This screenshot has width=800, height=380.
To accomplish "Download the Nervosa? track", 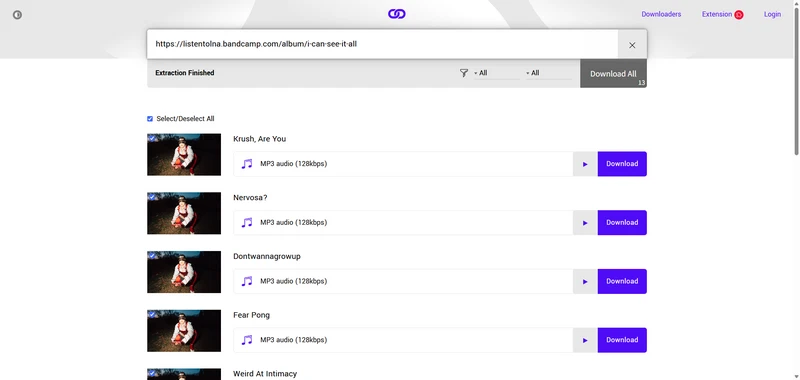I will coord(622,222).
